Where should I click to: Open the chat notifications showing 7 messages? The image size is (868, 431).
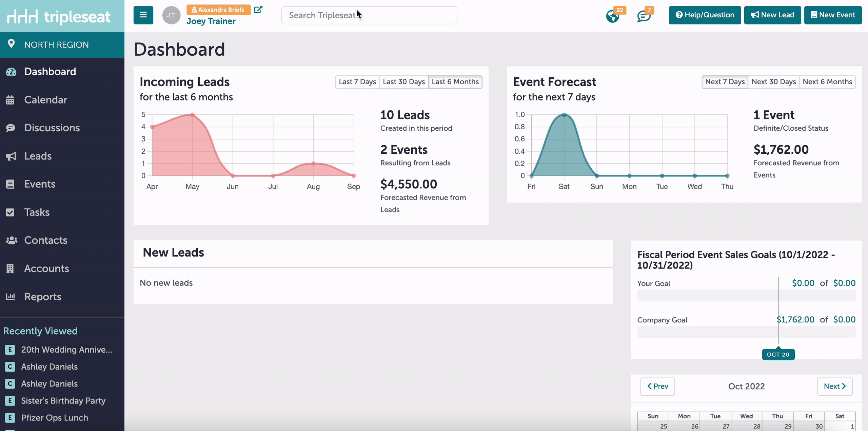[643, 16]
